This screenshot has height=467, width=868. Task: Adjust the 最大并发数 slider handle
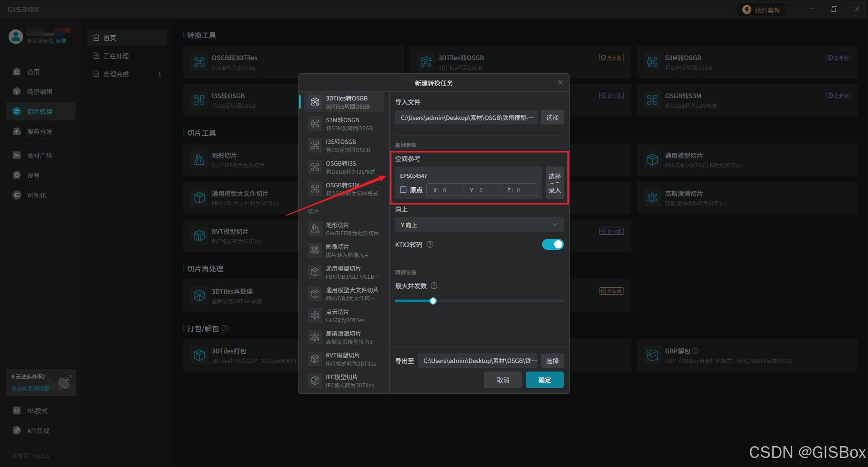coord(433,301)
